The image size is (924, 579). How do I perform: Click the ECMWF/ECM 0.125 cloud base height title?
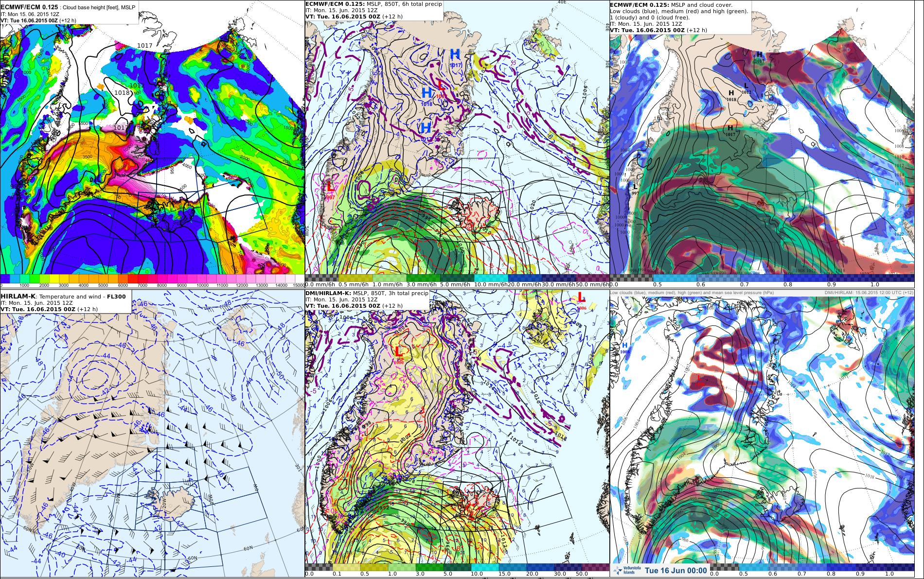pos(68,8)
